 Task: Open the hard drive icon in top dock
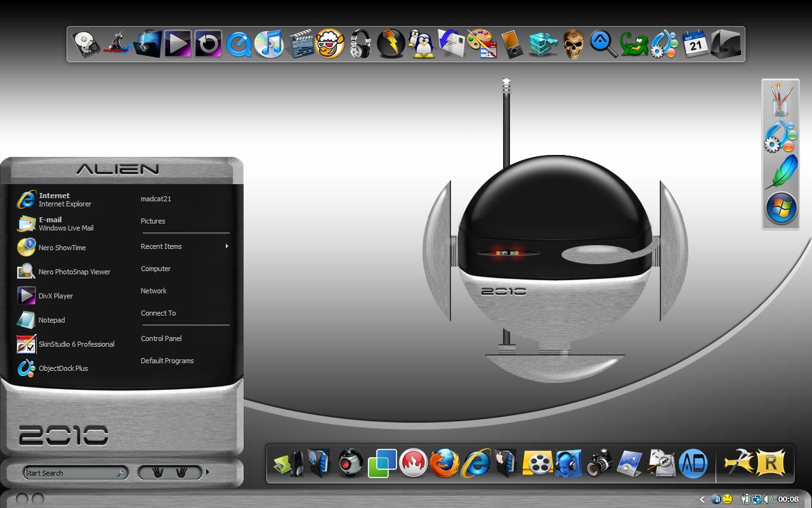86,44
